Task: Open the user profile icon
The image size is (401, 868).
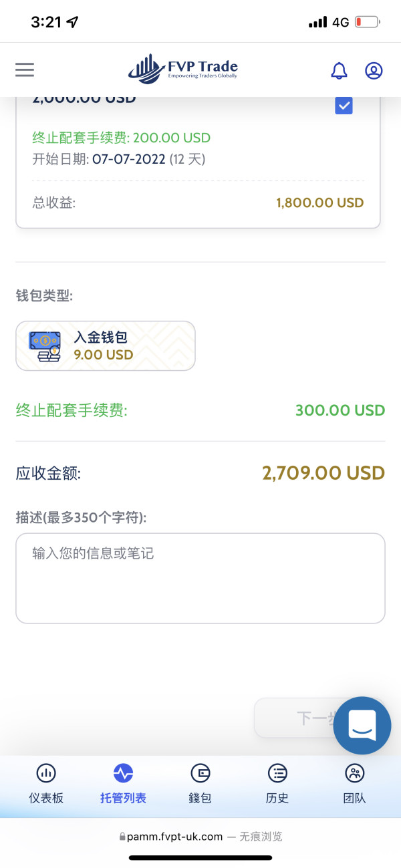Action: coord(374,70)
